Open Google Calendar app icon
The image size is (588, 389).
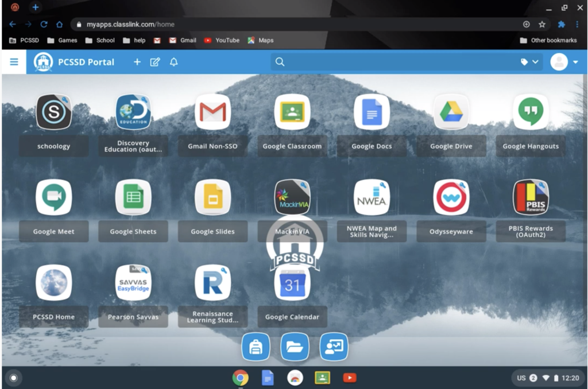tap(292, 283)
